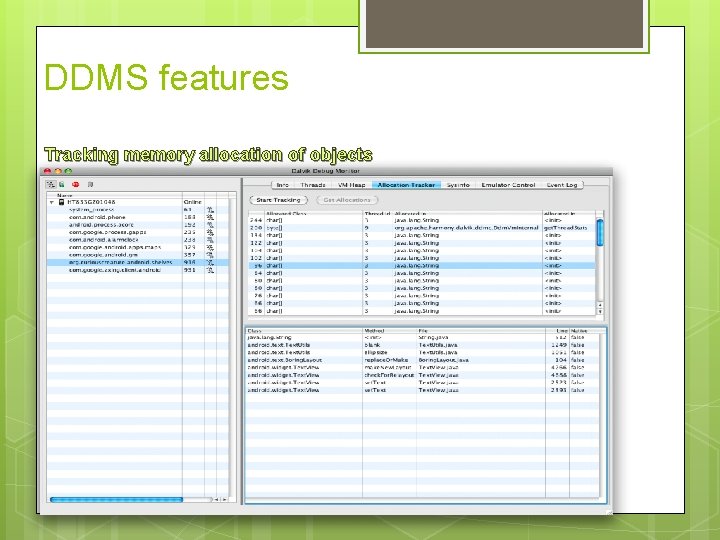Select the byte[] allocation row of size 200
The width and height of the screenshot is (720, 540).
coord(422,228)
